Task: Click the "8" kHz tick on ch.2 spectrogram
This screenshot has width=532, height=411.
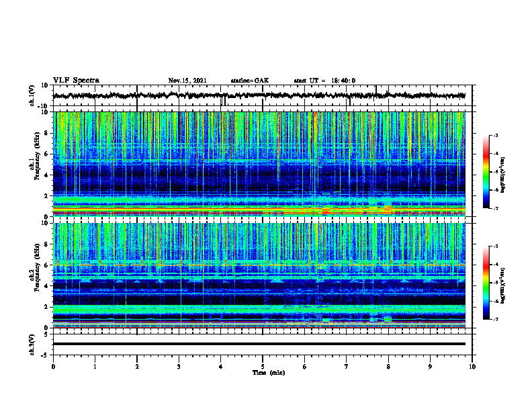Action: tap(46, 244)
